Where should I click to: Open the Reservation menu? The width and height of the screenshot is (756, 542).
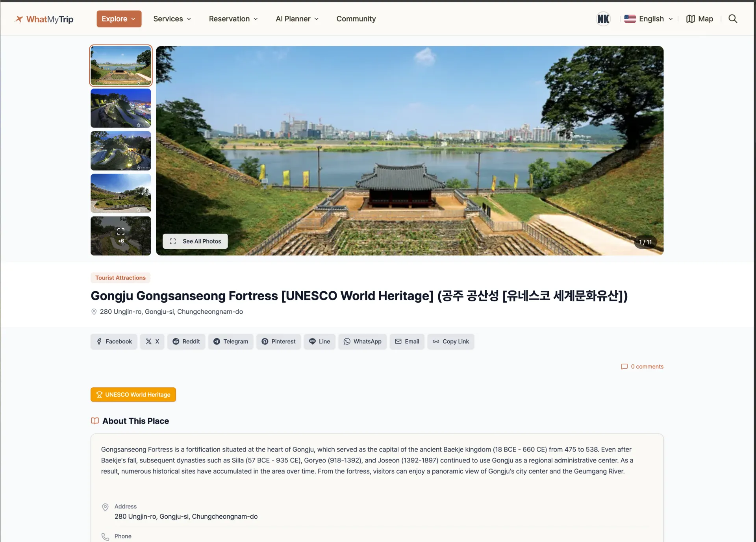pos(233,19)
